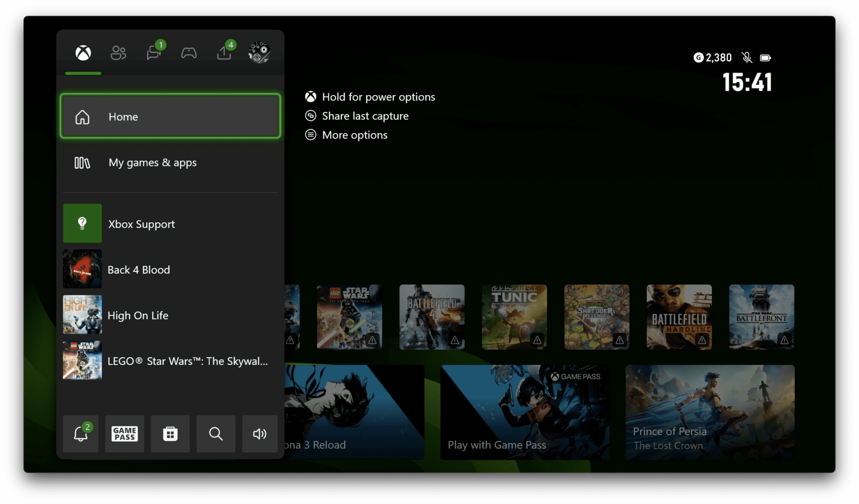Select the Xbox Home tab logo
The height and width of the screenshot is (504, 859).
83,53
